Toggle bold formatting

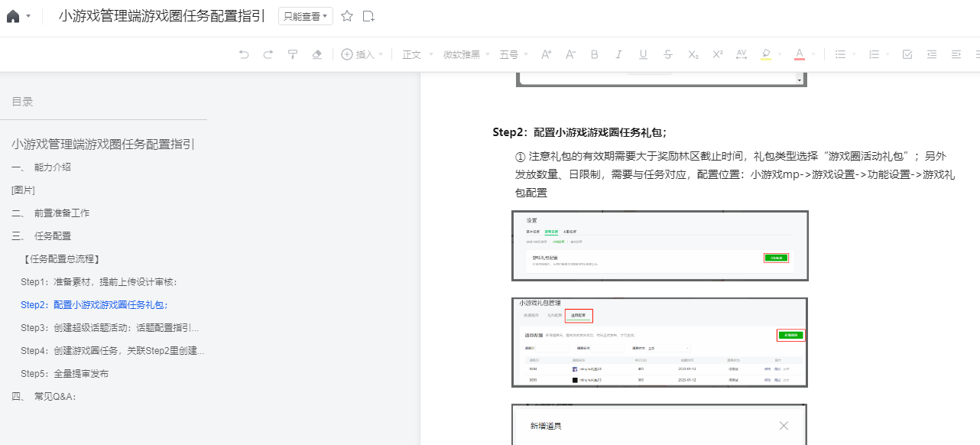click(x=595, y=54)
